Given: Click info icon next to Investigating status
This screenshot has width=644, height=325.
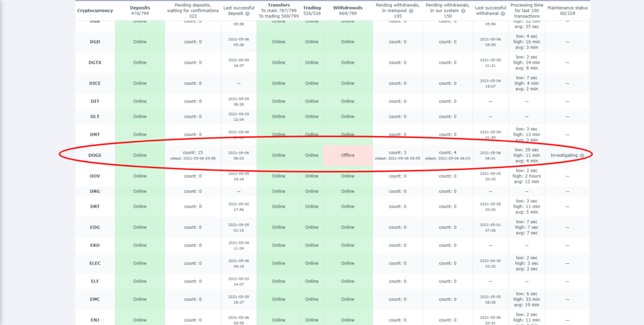Looking at the screenshot, I should point(582,156).
